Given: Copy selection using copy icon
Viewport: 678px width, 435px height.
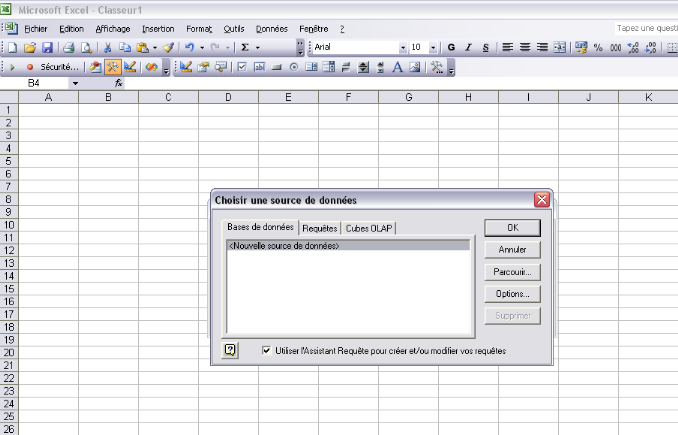Looking at the screenshot, I should [125, 48].
